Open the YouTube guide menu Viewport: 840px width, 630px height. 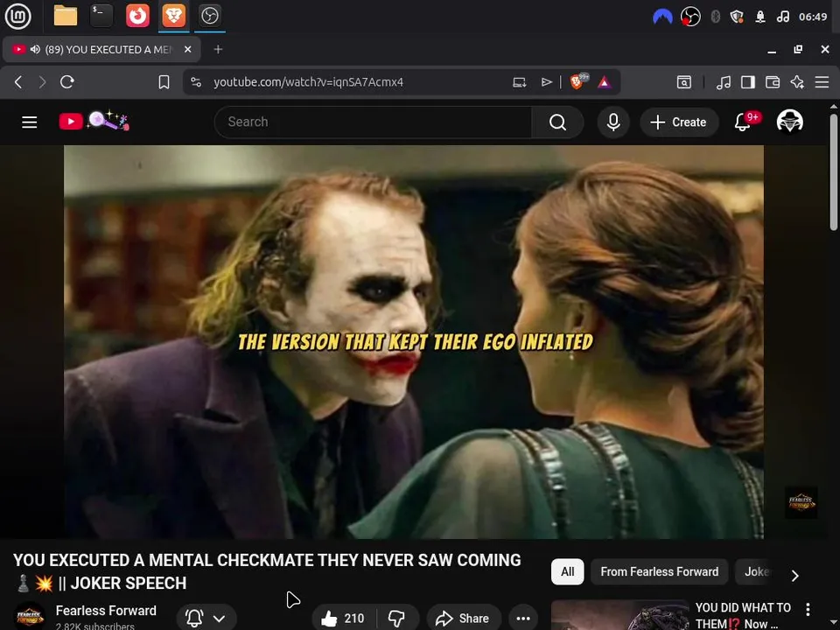[30, 122]
